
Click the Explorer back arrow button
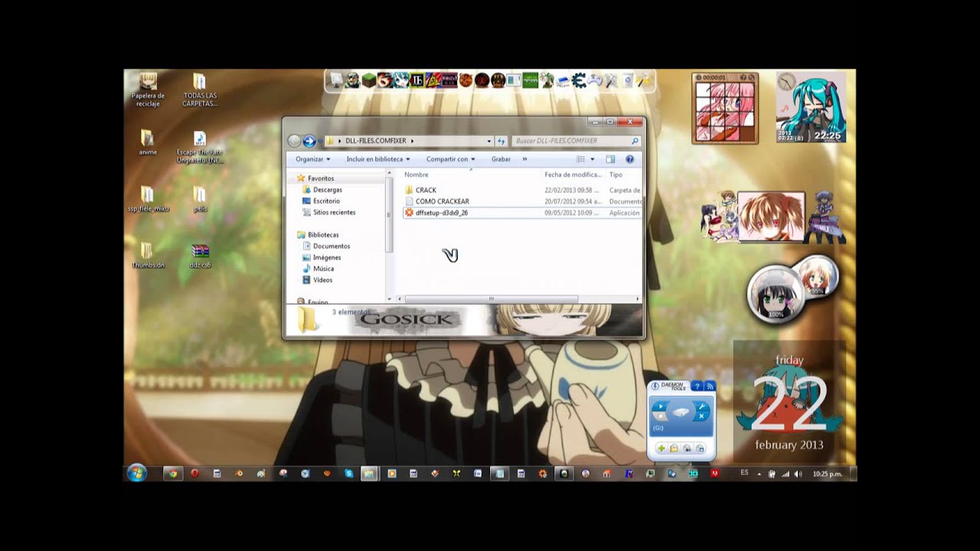294,141
